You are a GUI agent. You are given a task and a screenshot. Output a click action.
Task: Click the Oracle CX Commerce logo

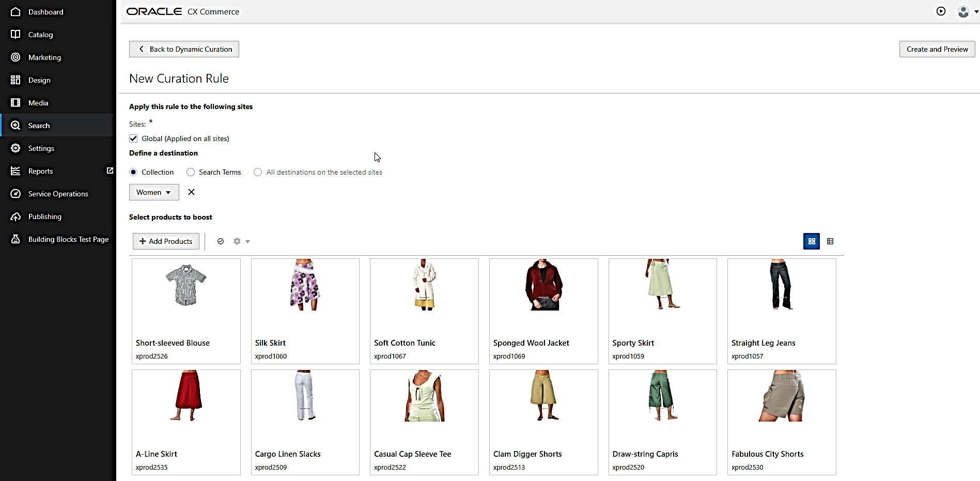pyautogui.click(x=183, y=11)
